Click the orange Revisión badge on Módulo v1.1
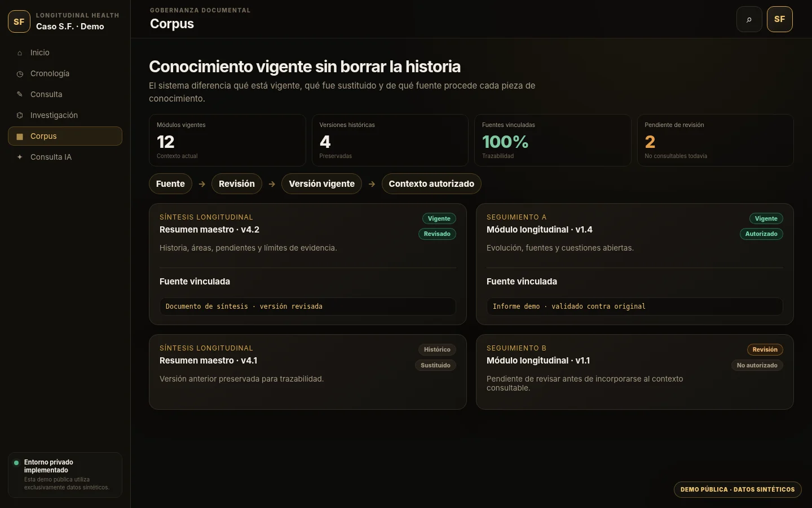 [765, 349]
